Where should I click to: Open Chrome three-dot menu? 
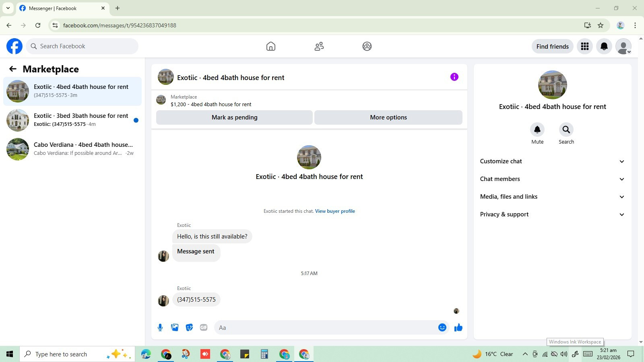(x=635, y=25)
